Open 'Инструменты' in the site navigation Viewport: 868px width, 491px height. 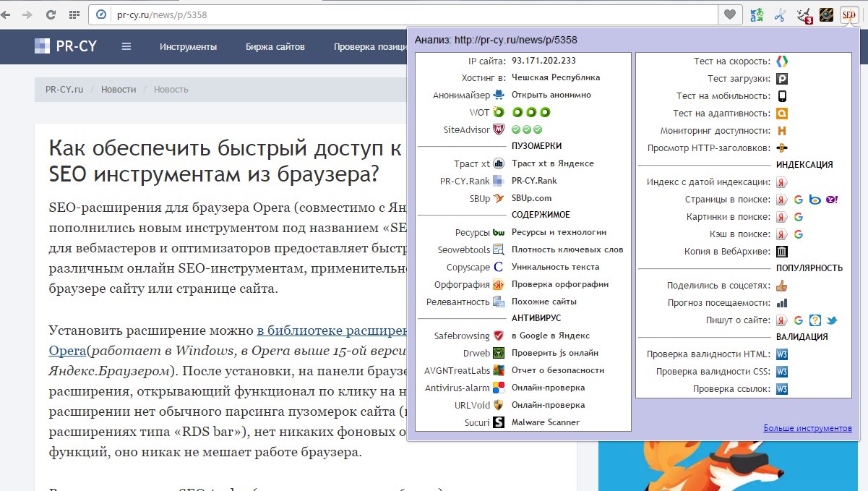[x=188, y=47]
